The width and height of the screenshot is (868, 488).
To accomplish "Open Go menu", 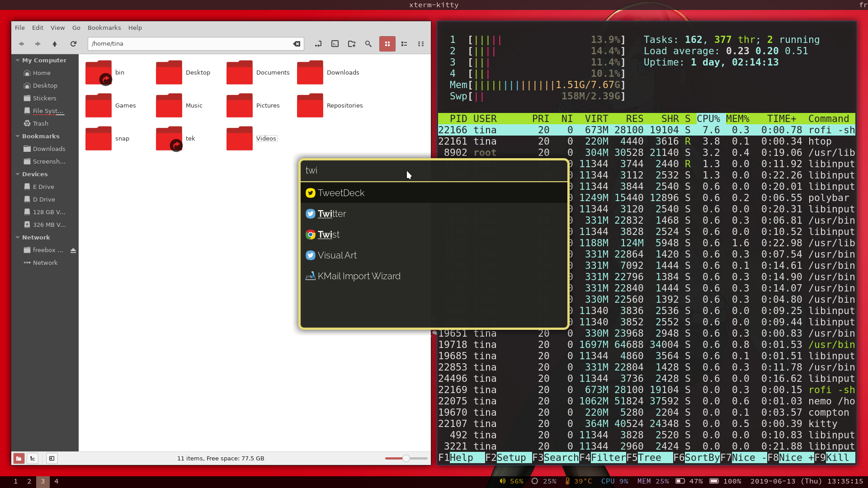I will pos(76,28).
